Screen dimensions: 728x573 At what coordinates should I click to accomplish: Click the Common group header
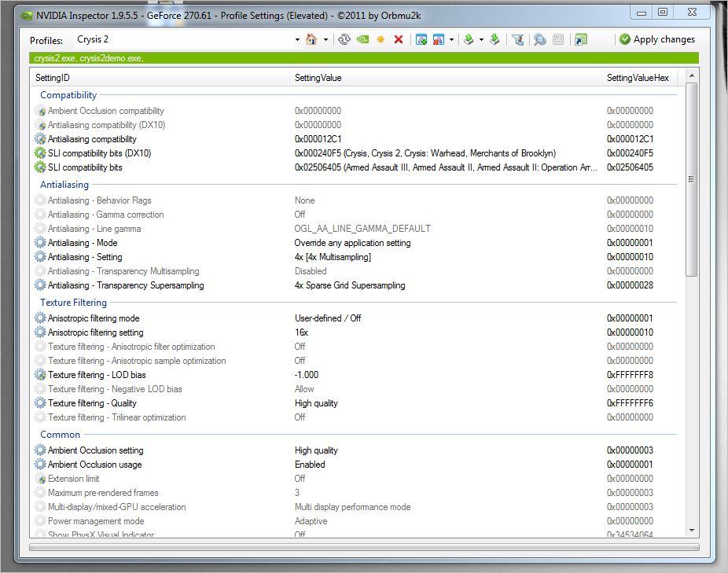pyautogui.click(x=60, y=435)
